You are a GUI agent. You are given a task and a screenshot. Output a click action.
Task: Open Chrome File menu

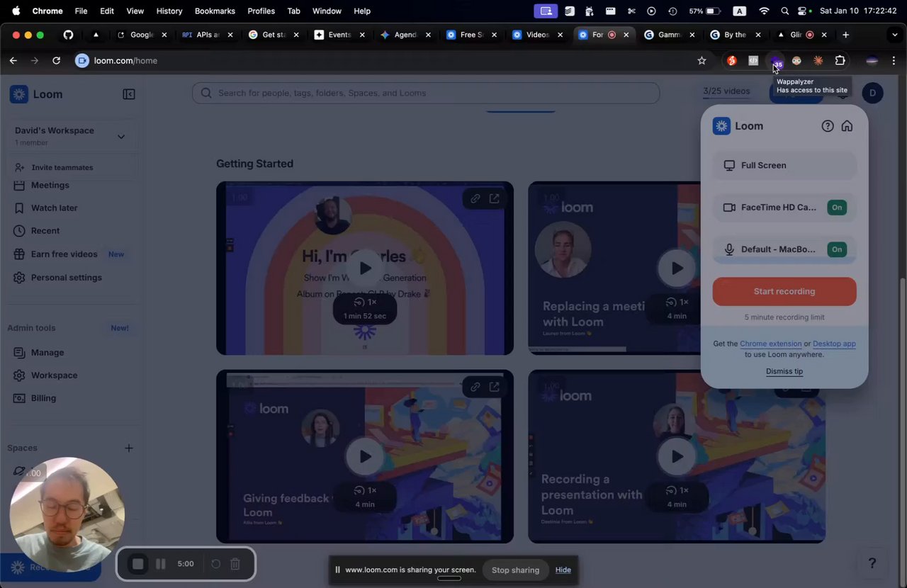click(x=81, y=11)
